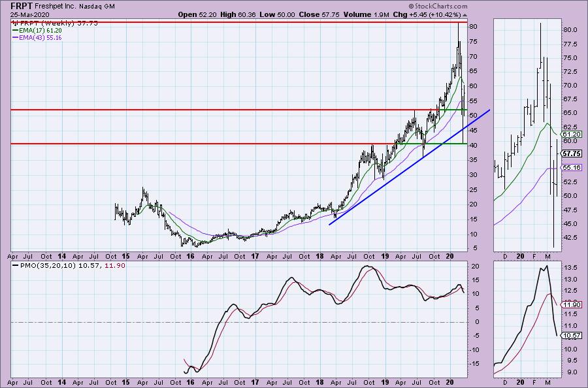Click the 0 label on the PMO axis
This screenshot has width=588, height=388.
pyautogui.click(x=476, y=322)
